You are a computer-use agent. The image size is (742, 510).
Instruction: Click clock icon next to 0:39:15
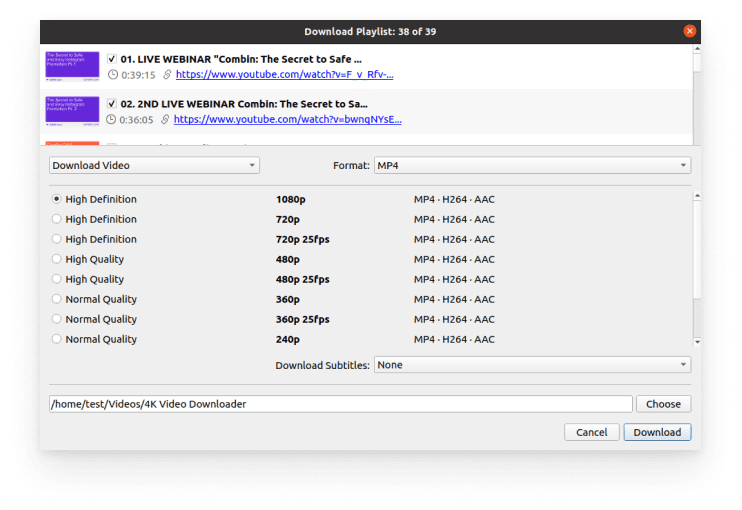click(x=113, y=75)
